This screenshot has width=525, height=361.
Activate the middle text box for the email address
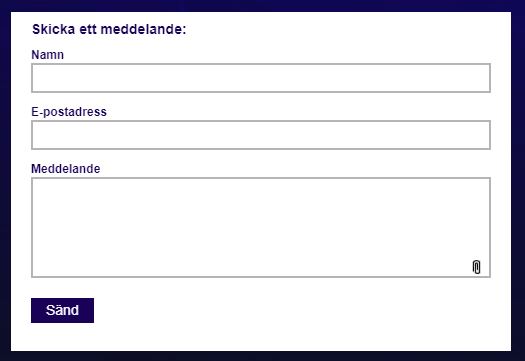tap(261, 135)
